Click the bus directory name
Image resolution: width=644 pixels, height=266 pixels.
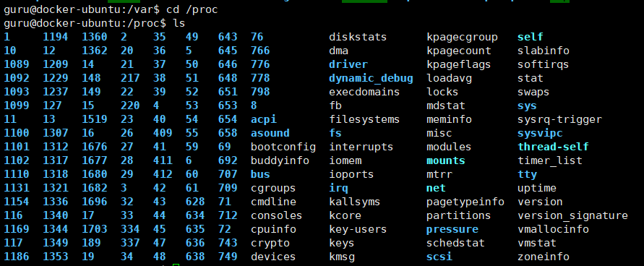[x=260, y=175]
